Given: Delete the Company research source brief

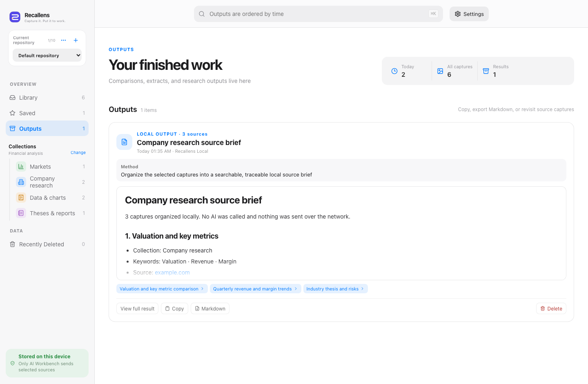Looking at the screenshot, I should pos(551,308).
